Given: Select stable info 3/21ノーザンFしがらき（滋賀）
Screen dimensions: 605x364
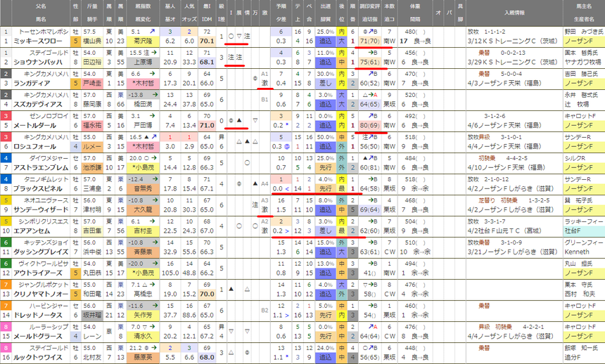Looking at the screenshot, I should click(513, 252).
